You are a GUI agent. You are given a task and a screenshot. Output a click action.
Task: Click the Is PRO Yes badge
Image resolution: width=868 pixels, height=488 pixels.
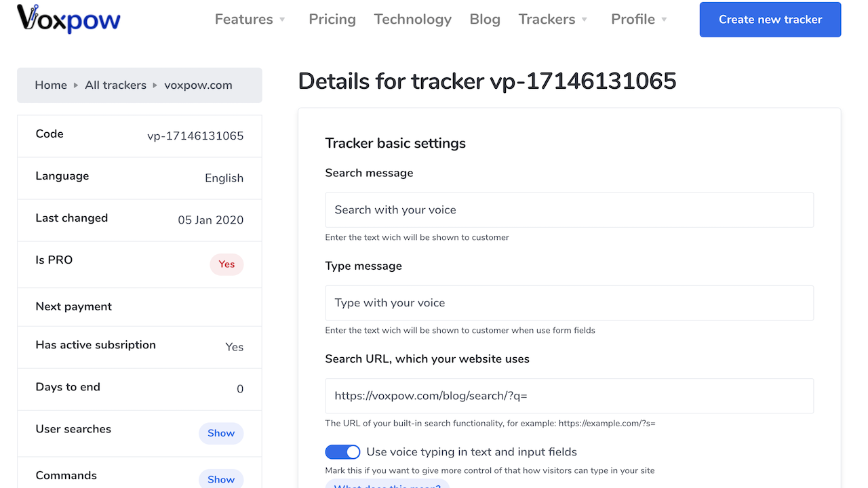pyautogui.click(x=226, y=264)
